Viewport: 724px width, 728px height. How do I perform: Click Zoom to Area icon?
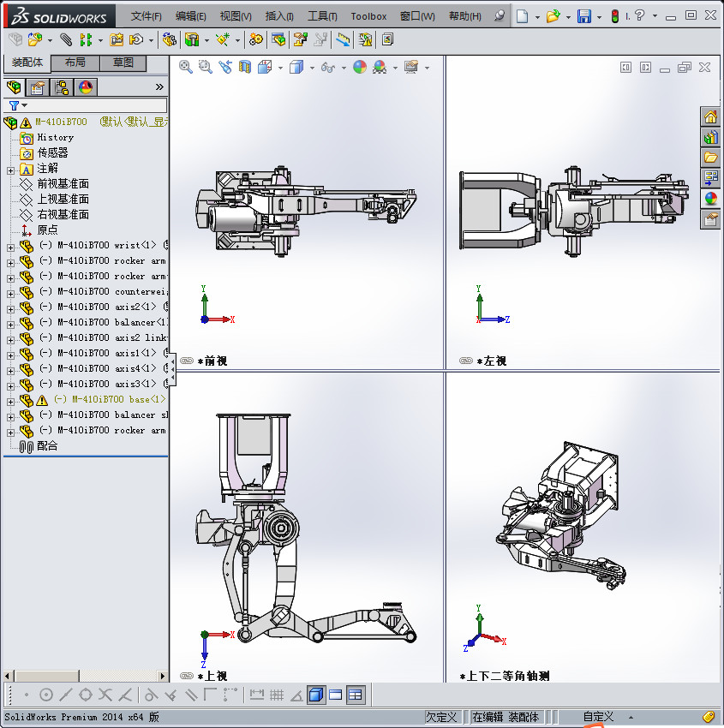[206, 68]
